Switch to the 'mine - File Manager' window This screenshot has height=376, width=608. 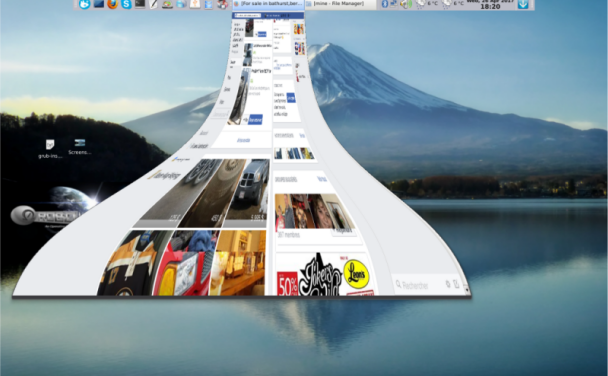tap(340, 4)
